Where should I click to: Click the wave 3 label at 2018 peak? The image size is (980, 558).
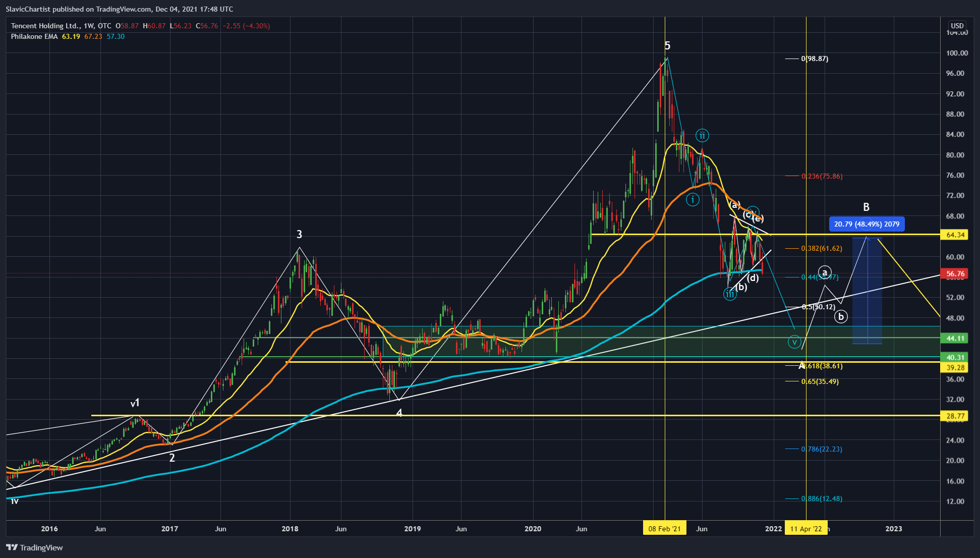(x=299, y=234)
